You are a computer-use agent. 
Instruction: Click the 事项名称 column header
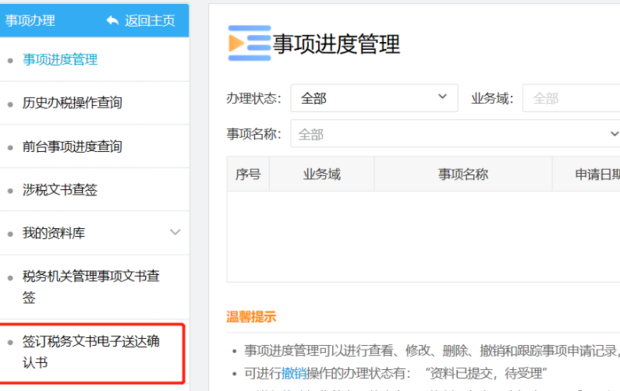point(463,174)
